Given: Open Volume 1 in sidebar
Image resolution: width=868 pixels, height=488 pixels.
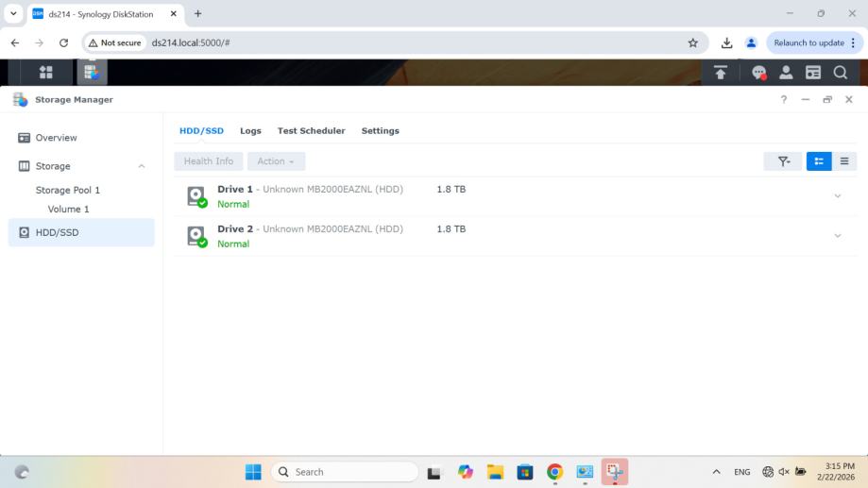Looking at the screenshot, I should [x=68, y=210].
